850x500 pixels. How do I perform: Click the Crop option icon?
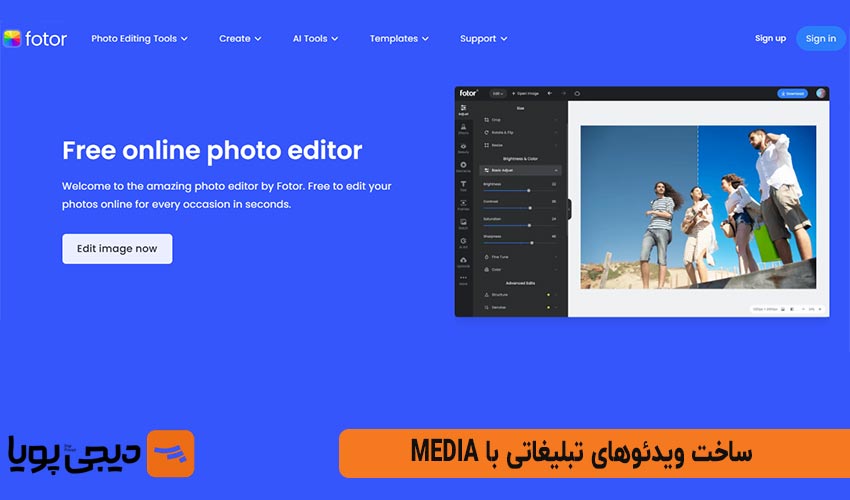pos(486,120)
